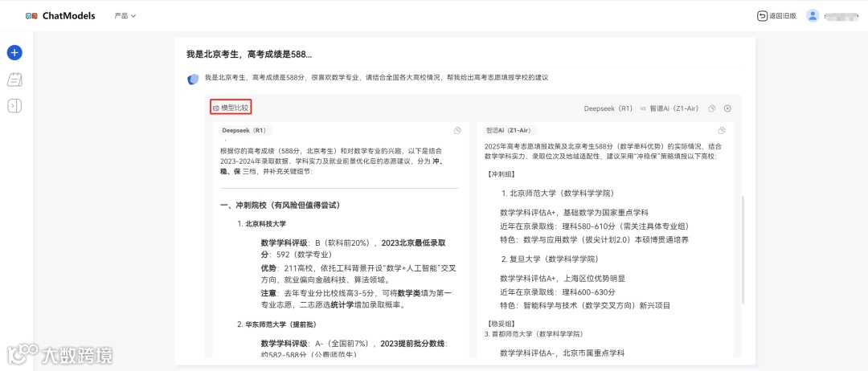Screen dimensions: 868x371
Task: Click the 模型比较 label button
Action: (231, 108)
